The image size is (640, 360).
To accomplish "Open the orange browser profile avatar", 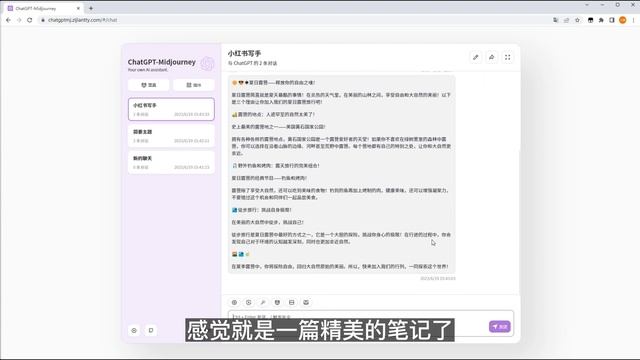I will pos(623,20).
